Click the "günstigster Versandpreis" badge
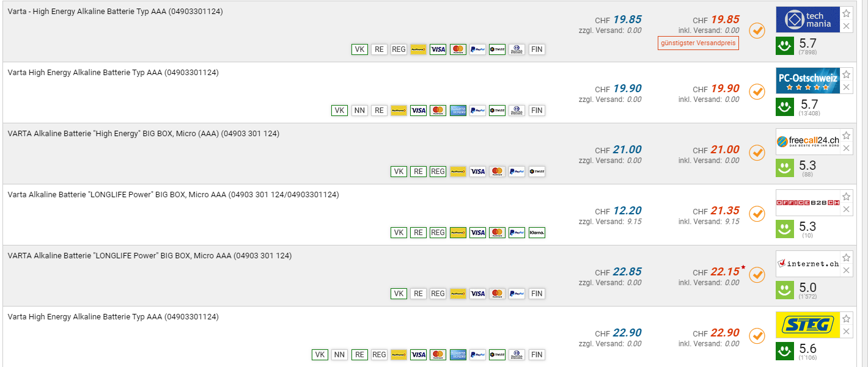The height and width of the screenshot is (367, 868). pos(698,43)
